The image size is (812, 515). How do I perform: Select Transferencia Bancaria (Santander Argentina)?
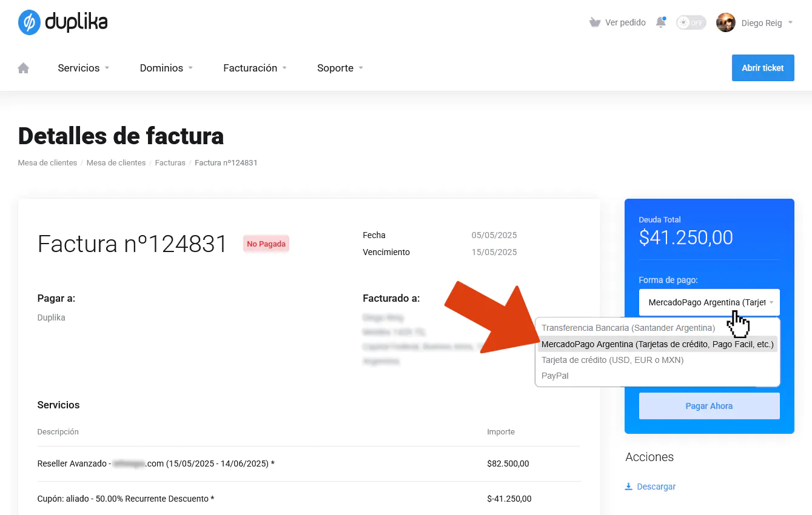point(628,328)
